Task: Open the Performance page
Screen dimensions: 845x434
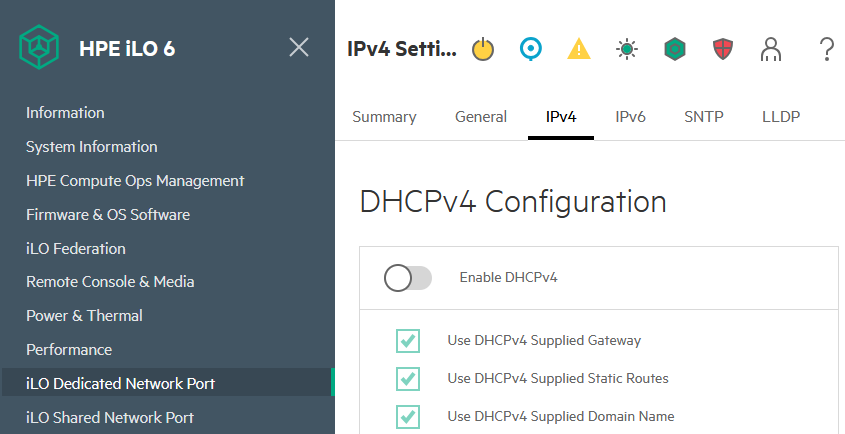Action: pyautogui.click(x=69, y=349)
